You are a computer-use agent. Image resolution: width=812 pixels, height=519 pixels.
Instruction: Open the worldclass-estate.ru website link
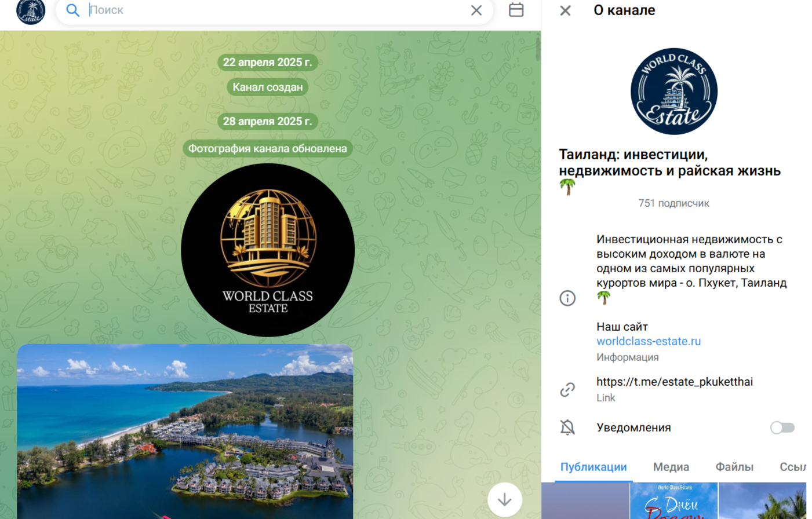[x=649, y=341]
